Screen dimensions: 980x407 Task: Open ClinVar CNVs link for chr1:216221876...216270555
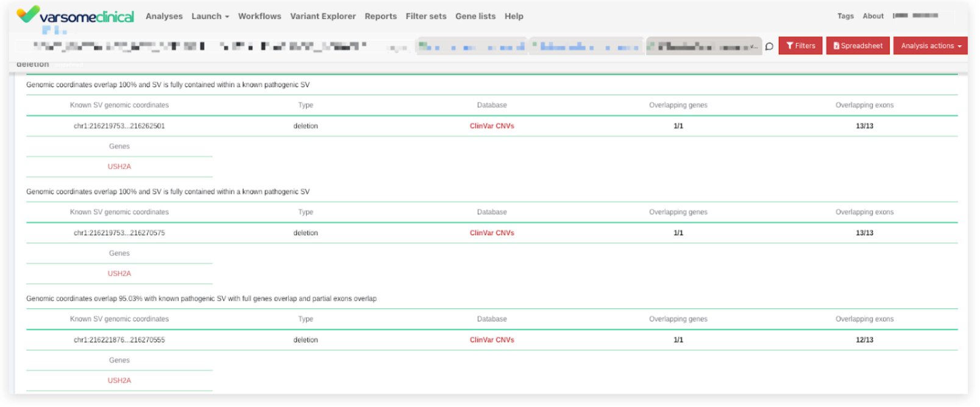[x=492, y=340]
